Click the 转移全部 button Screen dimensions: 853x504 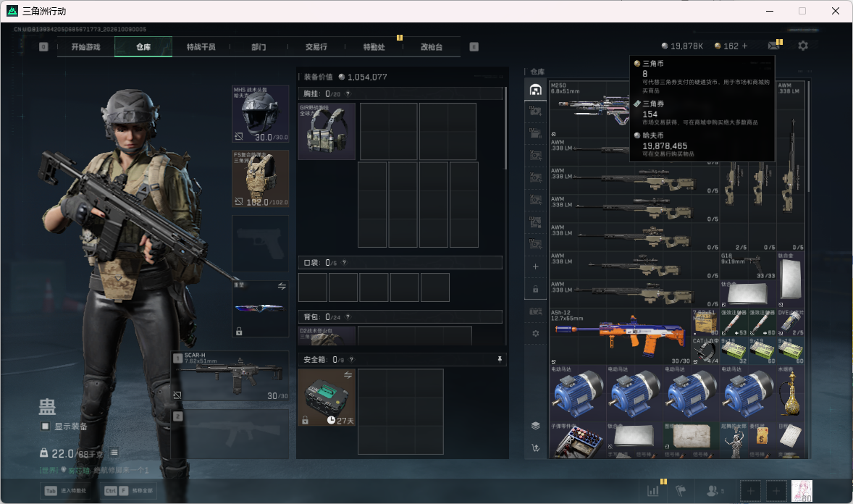pyautogui.click(x=129, y=491)
